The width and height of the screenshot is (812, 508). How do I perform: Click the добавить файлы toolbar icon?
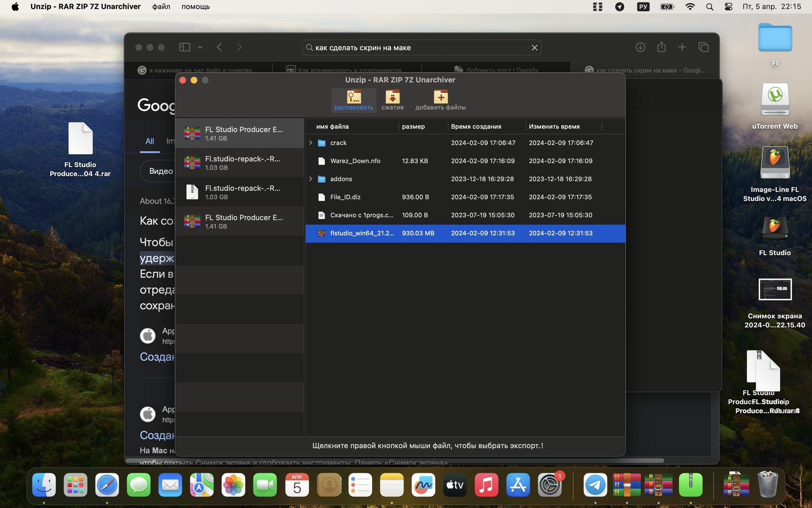[x=440, y=100]
